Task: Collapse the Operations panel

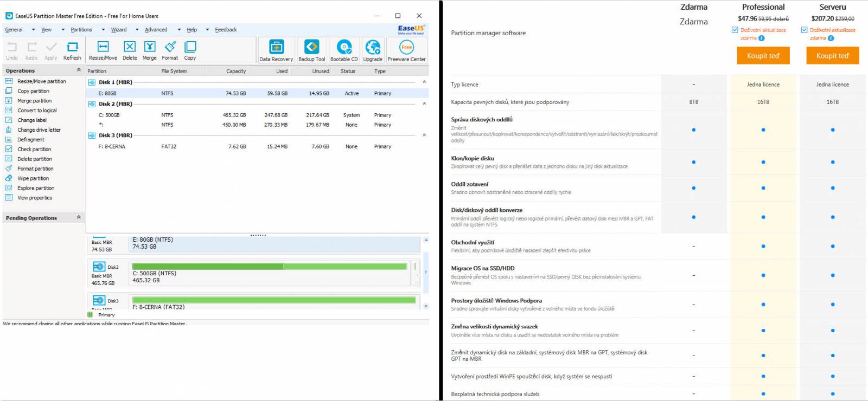Action: tap(79, 70)
